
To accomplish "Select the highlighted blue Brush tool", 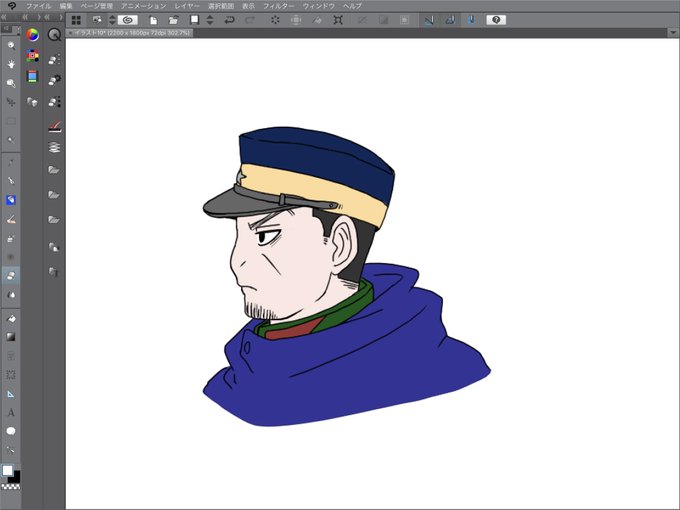I will (11, 200).
